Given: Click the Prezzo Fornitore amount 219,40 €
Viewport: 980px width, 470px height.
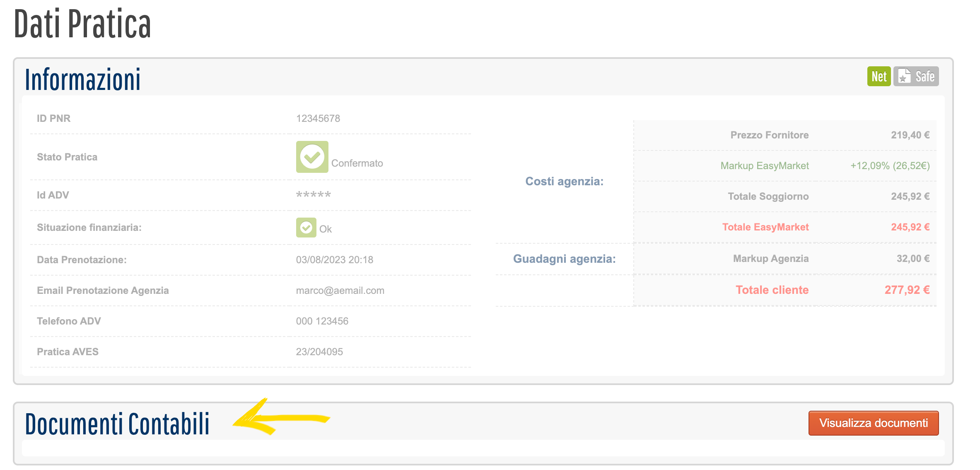Looking at the screenshot, I should pos(910,135).
